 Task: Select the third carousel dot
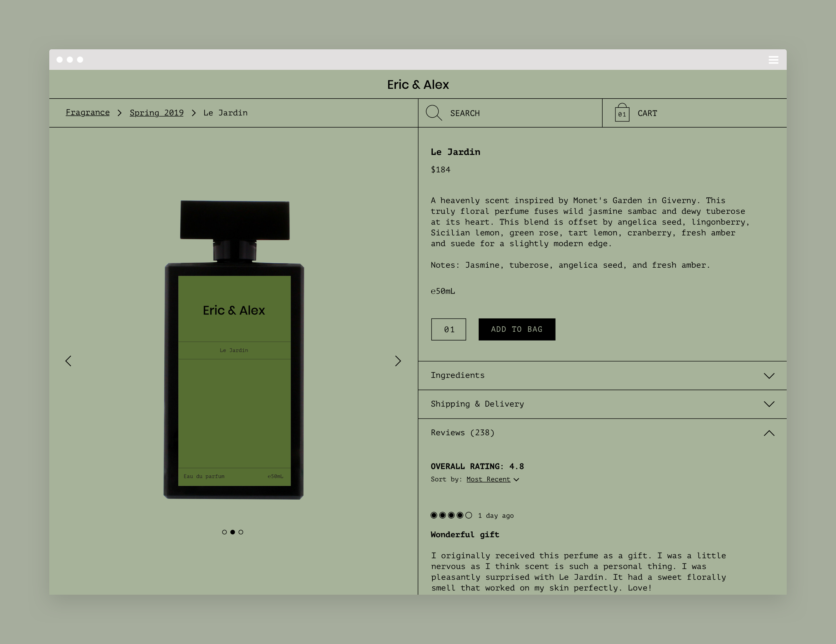click(241, 532)
